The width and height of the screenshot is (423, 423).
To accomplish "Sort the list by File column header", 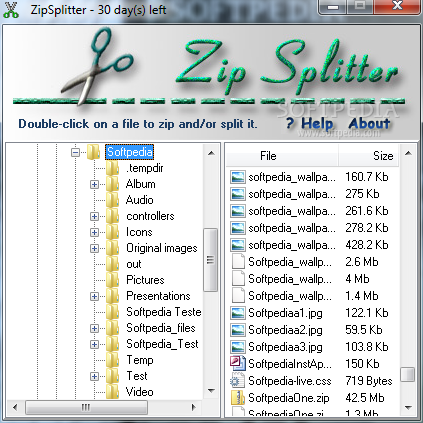I will [282, 156].
